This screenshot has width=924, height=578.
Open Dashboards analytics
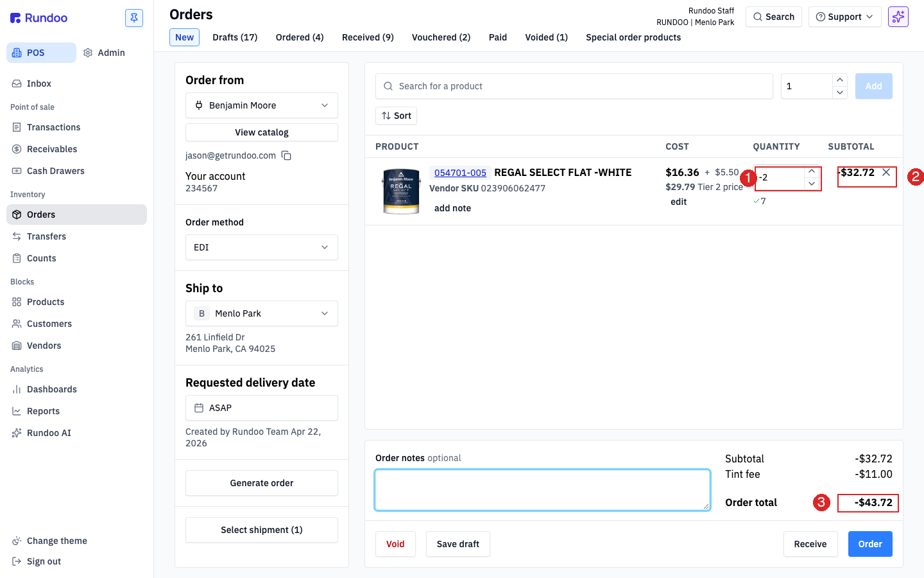coord(77,389)
